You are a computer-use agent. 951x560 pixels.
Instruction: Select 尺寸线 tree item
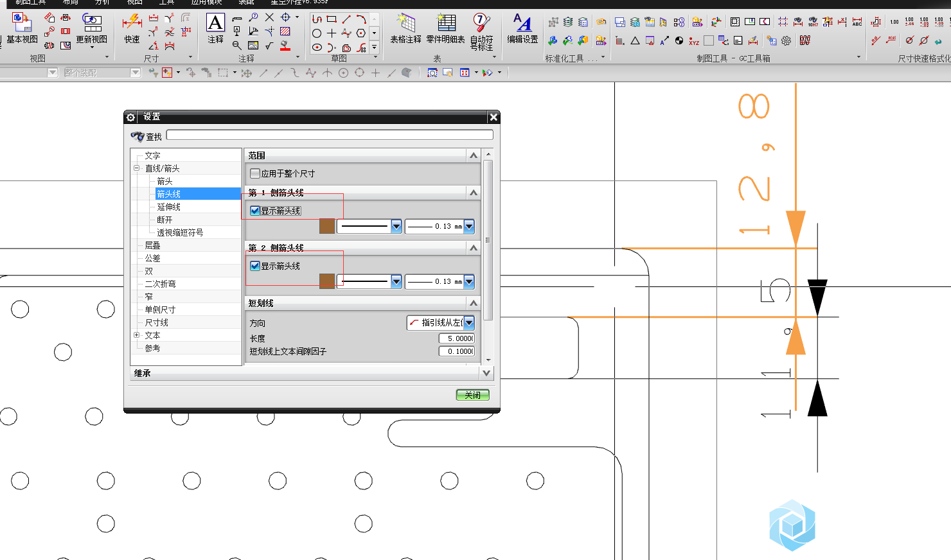coord(156,322)
